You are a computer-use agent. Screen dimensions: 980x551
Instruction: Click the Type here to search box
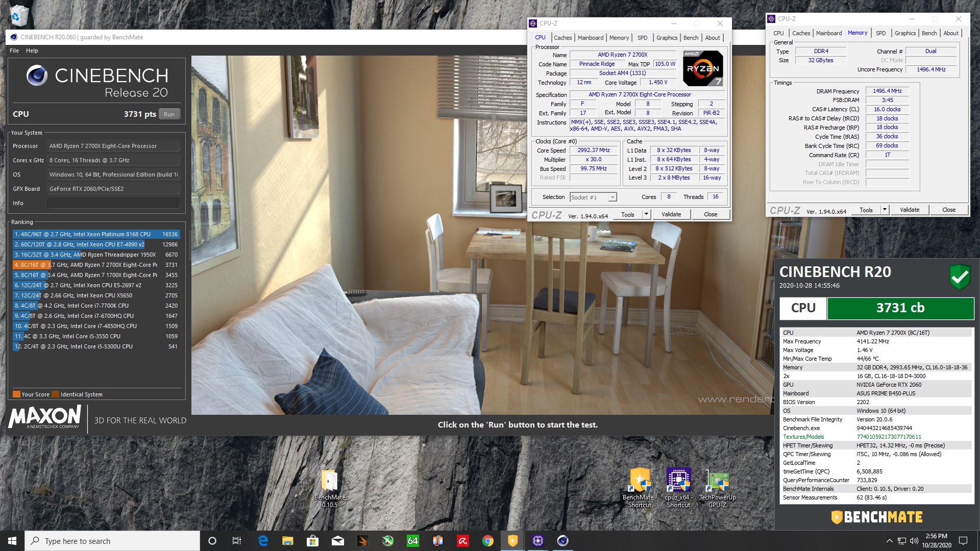(x=112, y=541)
